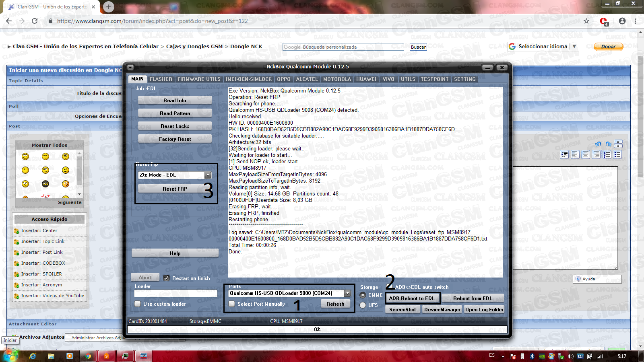Image resolution: width=644 pixels, height=362 pixels.
Task: Open the OPPO tab
Action: click(284, 79)
